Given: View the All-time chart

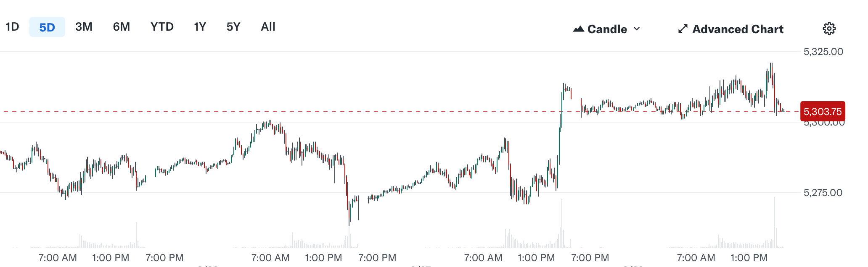Looking at the screenshot, I should point(267,26).
